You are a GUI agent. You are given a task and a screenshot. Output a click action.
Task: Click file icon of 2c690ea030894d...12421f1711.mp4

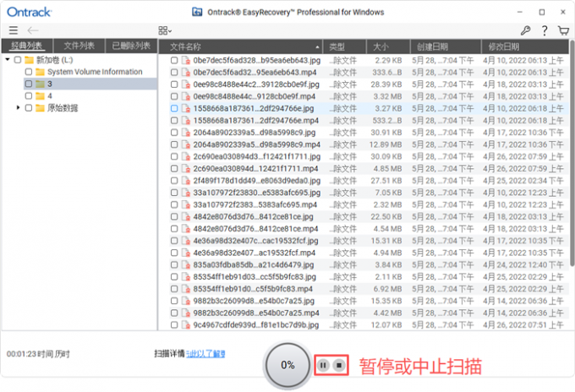tap(186, 169)
